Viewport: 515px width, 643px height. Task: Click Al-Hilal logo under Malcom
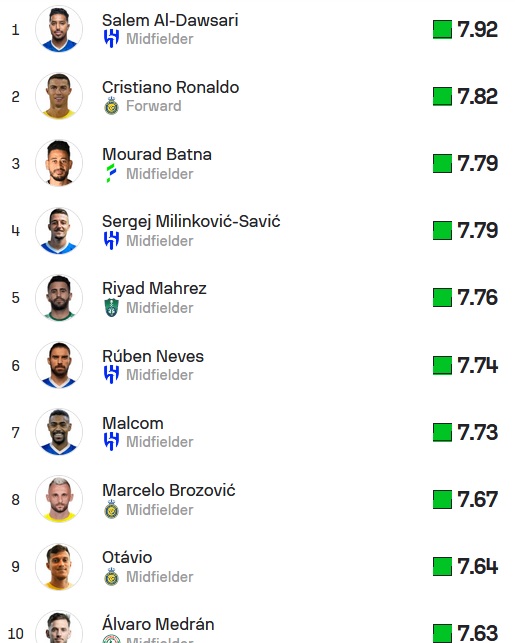coord(111,442)
